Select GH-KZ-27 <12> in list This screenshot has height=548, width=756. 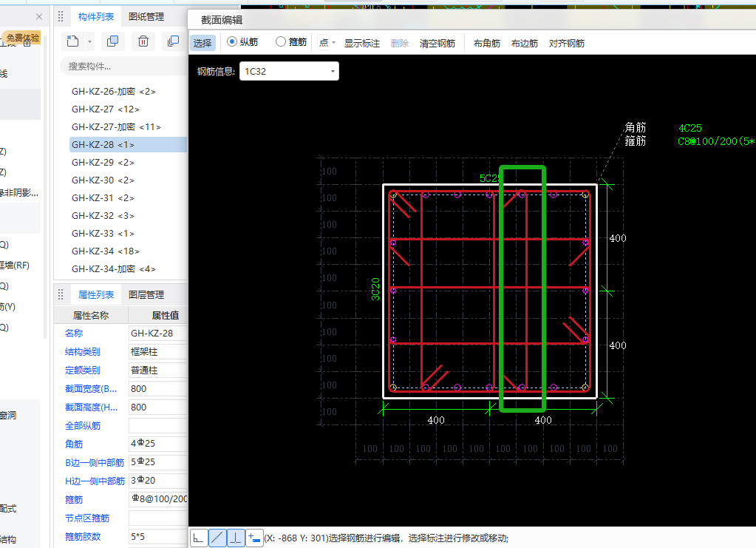click(106, 109)
